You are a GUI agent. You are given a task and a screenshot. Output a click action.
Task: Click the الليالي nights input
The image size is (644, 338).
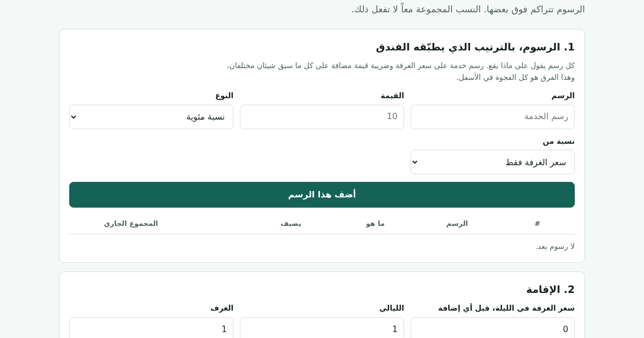(x=322, y=329)
